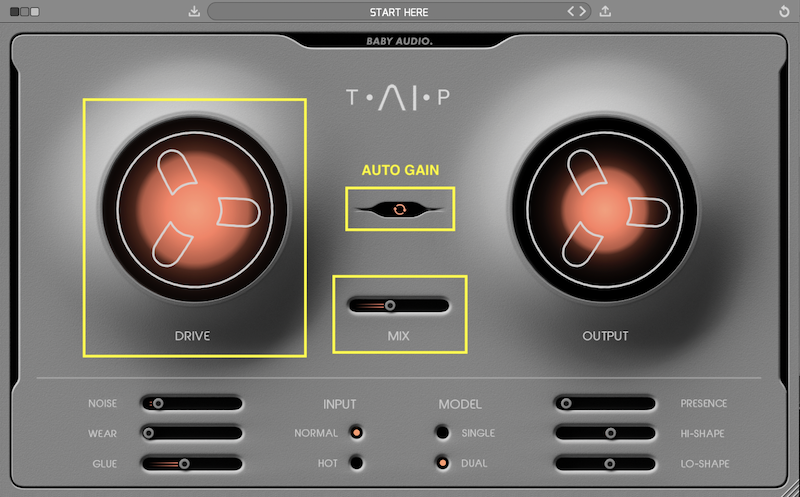
Task: Click the medium gray skin square
Action: pyautogui.click(x=24, y=11)
